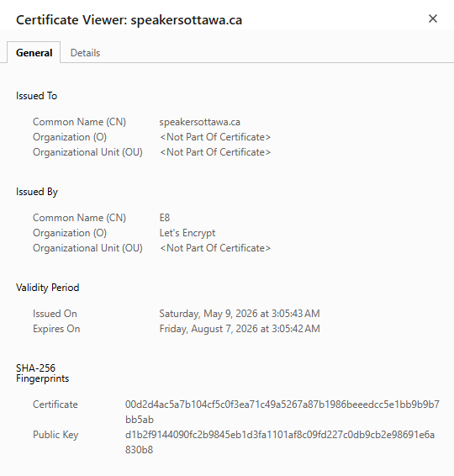454x476 pixels.
Task: Click the Certificate label under Fingerprints
Action: 55,405
